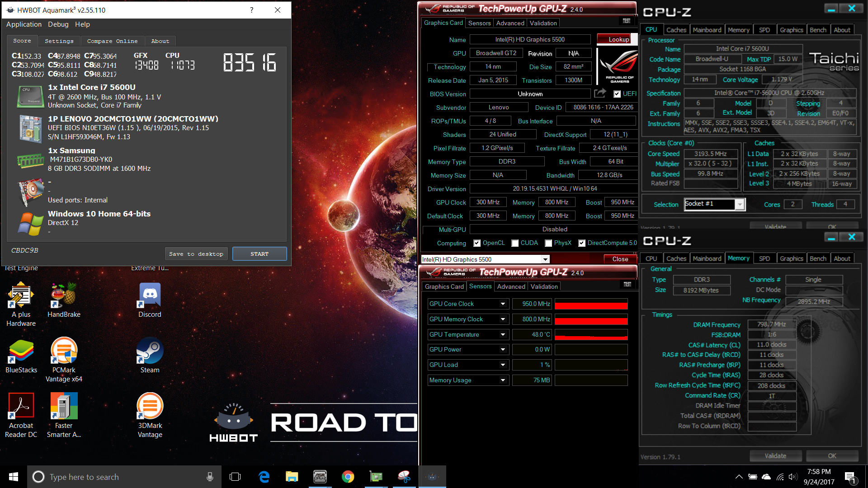Click the GPU Memory Clock red graph bar

(591, 319)
